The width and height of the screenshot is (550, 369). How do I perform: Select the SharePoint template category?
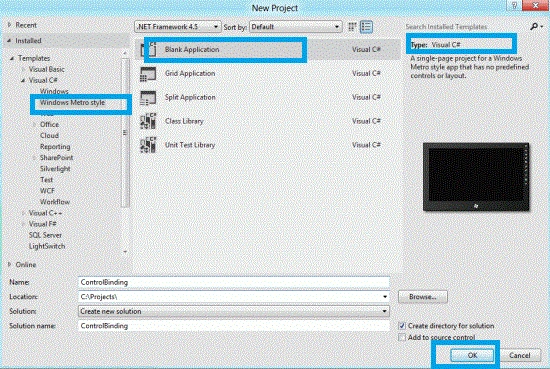coord(56,157)
